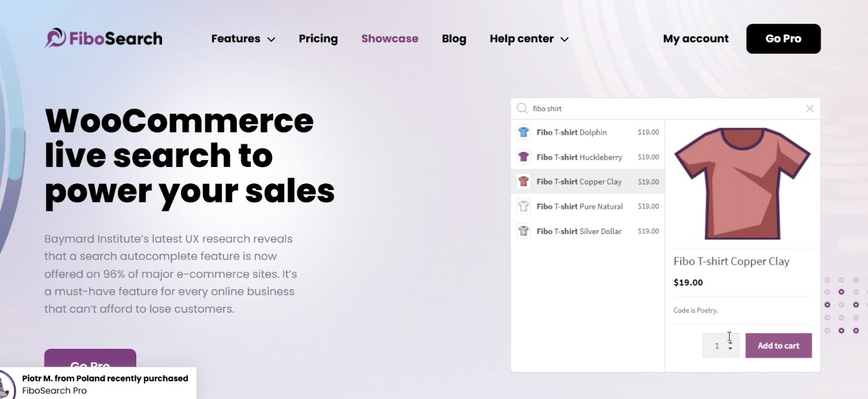Increase quantity with the up arrow

(730, 341)
